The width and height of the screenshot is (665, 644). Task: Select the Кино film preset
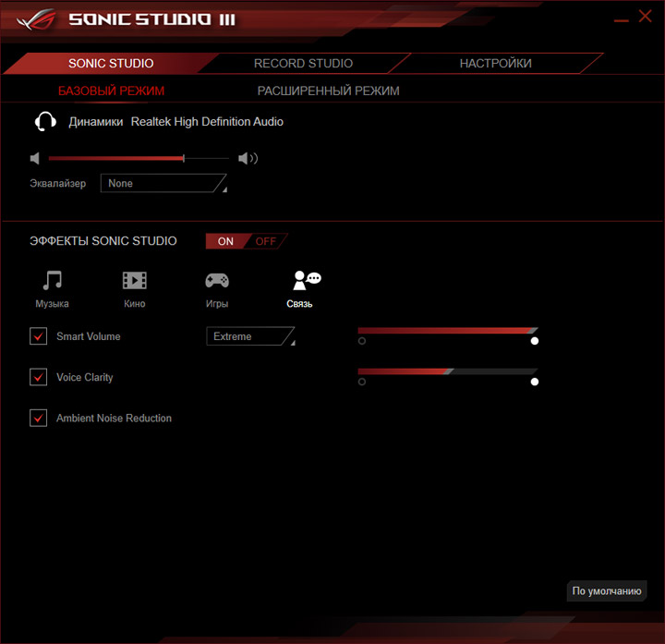(135, 289)
